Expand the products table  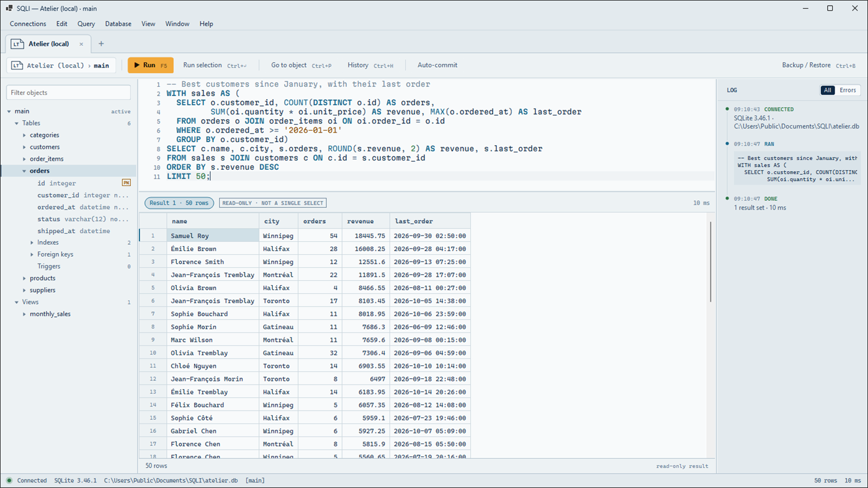(x=25, y=278)
